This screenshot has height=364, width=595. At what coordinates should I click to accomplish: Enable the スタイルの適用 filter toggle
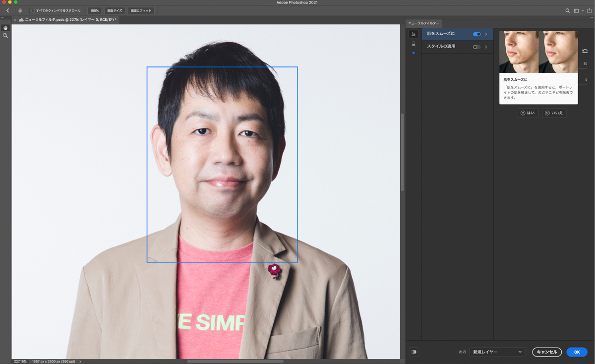tap(476, 47)
